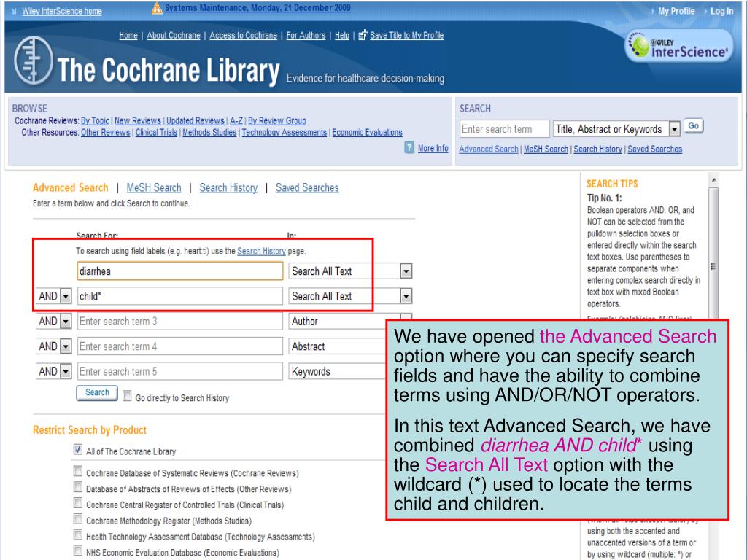Uncheck All of The Cochrane Library
Image resolution: width=747 pixels, height=560 pixels.
click(78, 449)
